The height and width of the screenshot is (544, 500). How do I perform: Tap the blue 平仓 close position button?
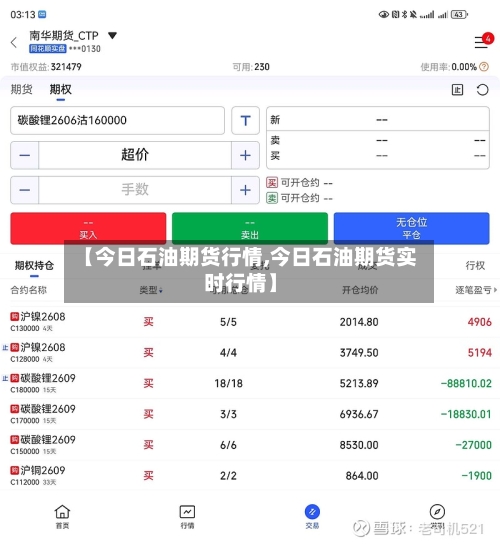point(412,228)
